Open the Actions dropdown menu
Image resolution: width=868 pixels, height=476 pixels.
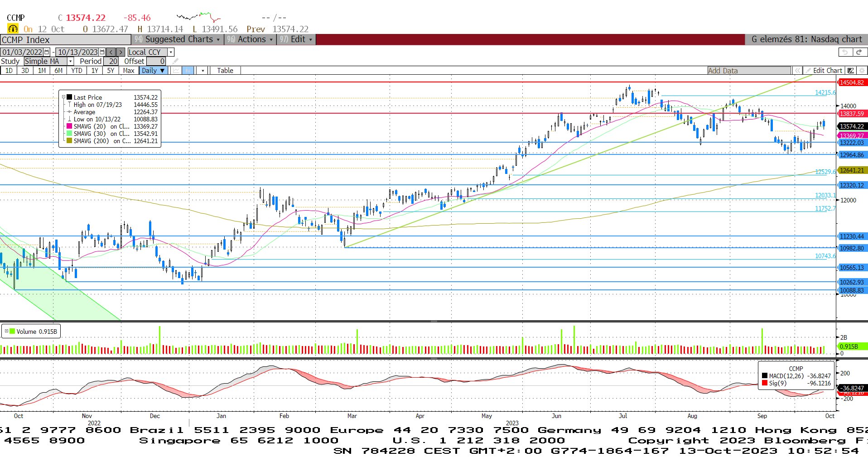(x=251, y=39)
